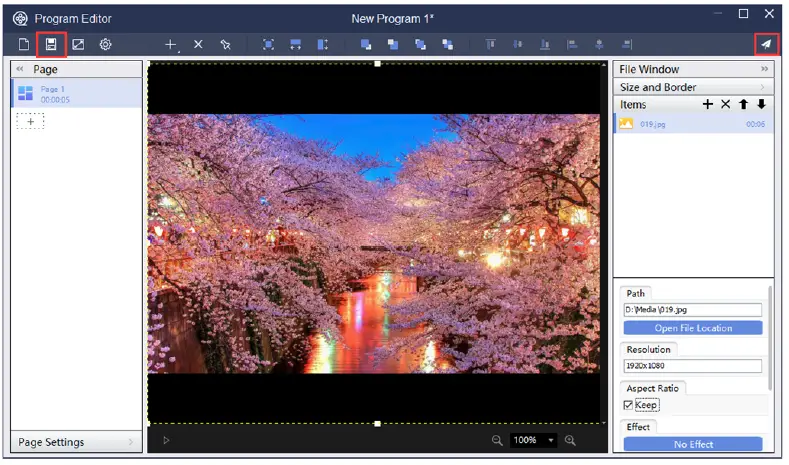789x465 pixels.
Task: Play the program preview
Action: click(166, 440)
